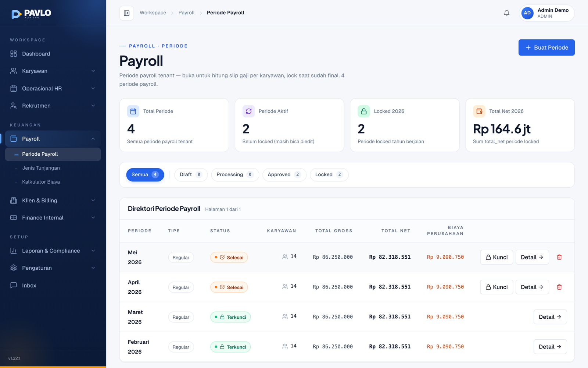Image resolution: width=588 pixels, height=368 pixels.
Task: Click the Status column header
Action: 220,231
